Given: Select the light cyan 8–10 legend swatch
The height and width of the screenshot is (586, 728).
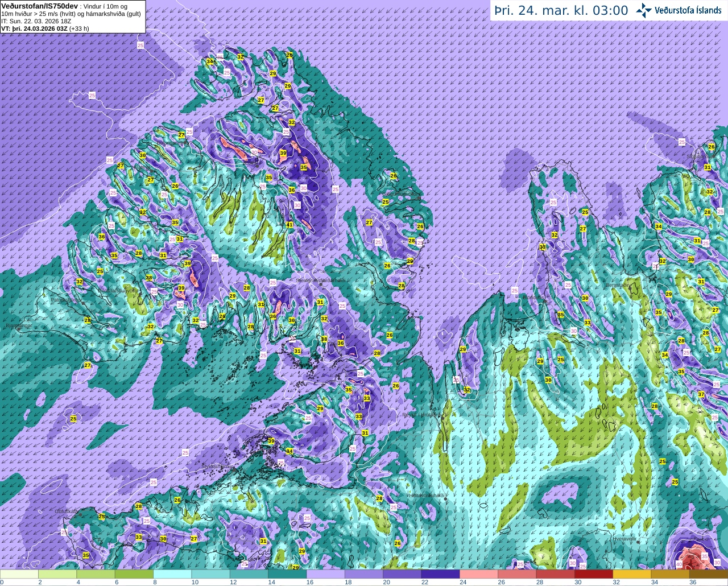Looking at the screenshot, I should pos(172,574).
